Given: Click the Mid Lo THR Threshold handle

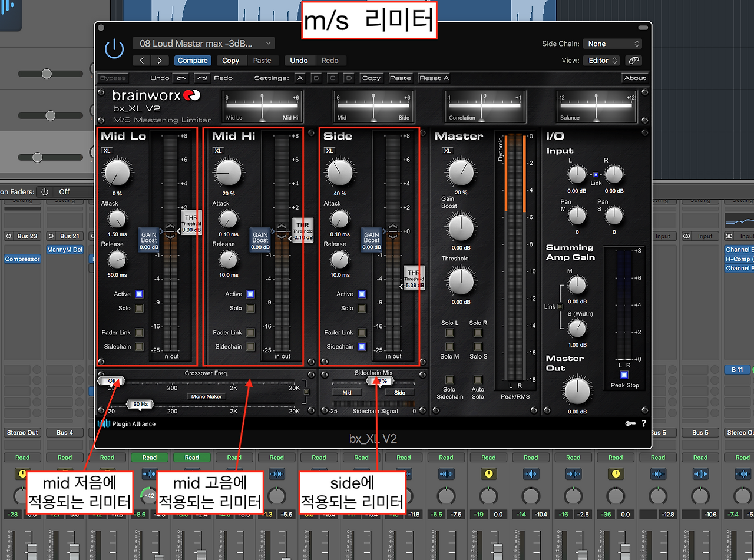Looking at the screenshot, I should [190, 224].
